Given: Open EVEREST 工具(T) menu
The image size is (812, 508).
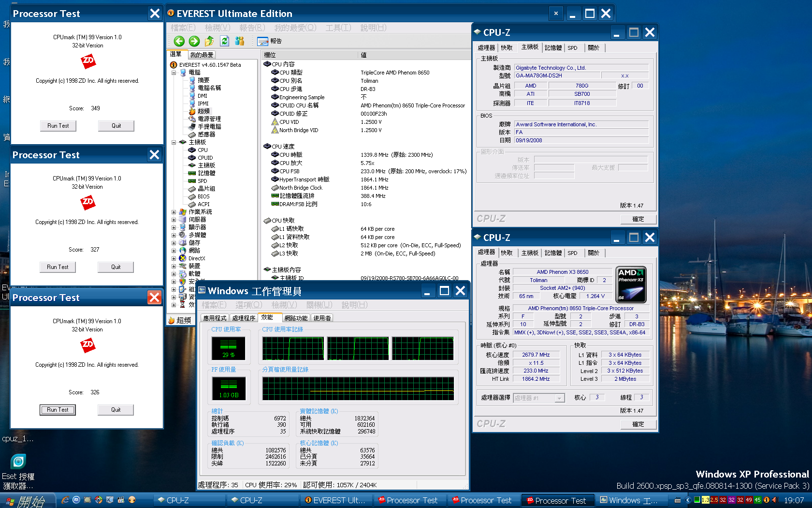Looking at the screenshot, I should tap(338, 28).
